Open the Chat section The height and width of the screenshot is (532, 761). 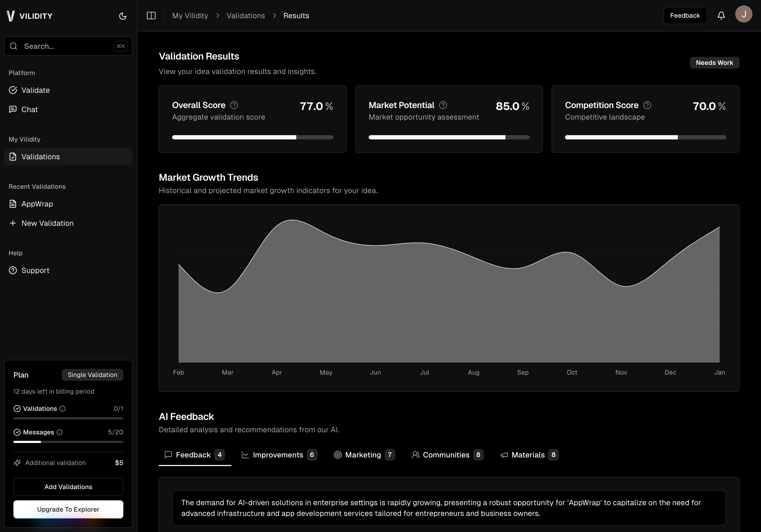click(29, 109)
